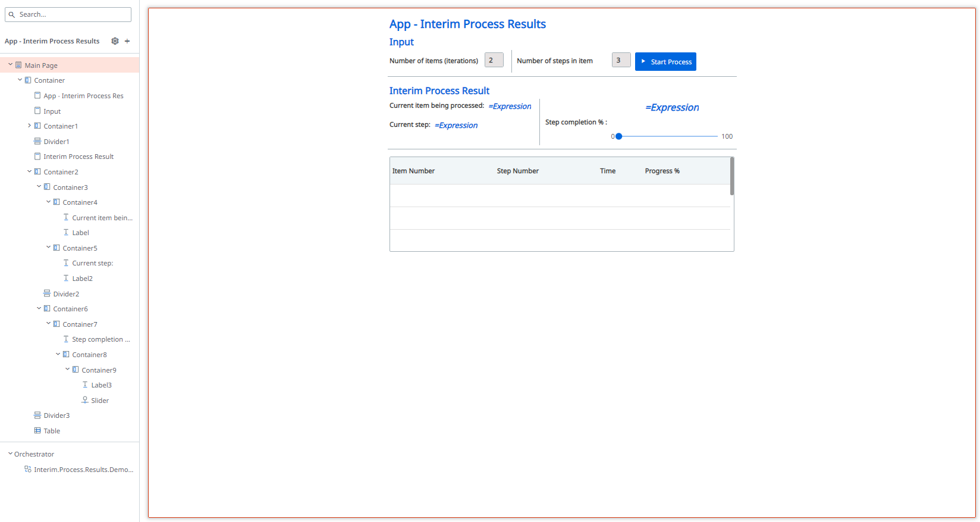This screenshot has height=522, width=980.
Task: Collapse the Orchestrator section
Action: [x=10, y=454]
